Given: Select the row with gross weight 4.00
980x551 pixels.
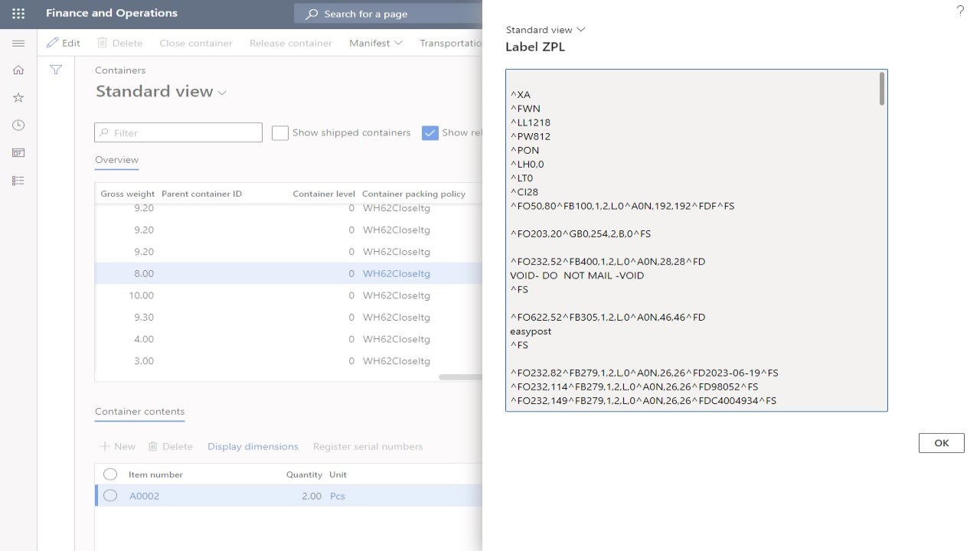Looking at the screenshot, I should point(289,339).
